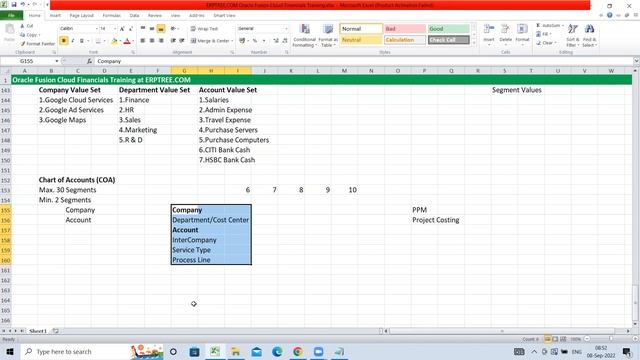
Task: Toggle Italic formatting button
Action: [73, 41]
